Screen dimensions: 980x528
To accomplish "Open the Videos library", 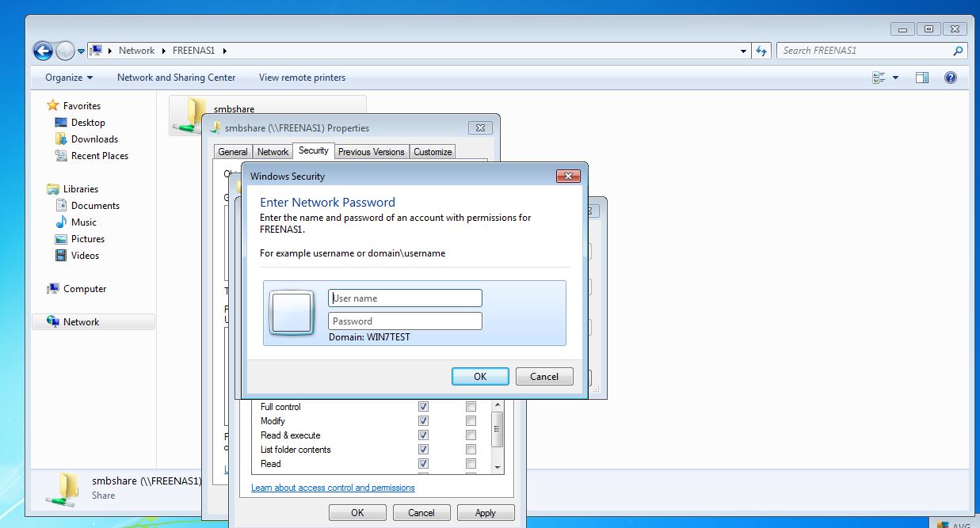I will [85, 256].
